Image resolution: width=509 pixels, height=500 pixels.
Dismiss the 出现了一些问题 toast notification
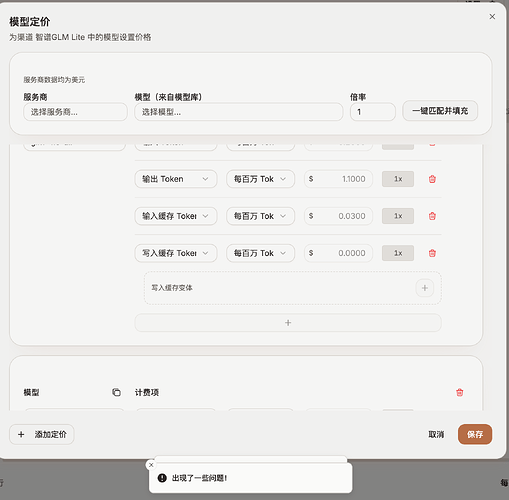pos(151,465)
